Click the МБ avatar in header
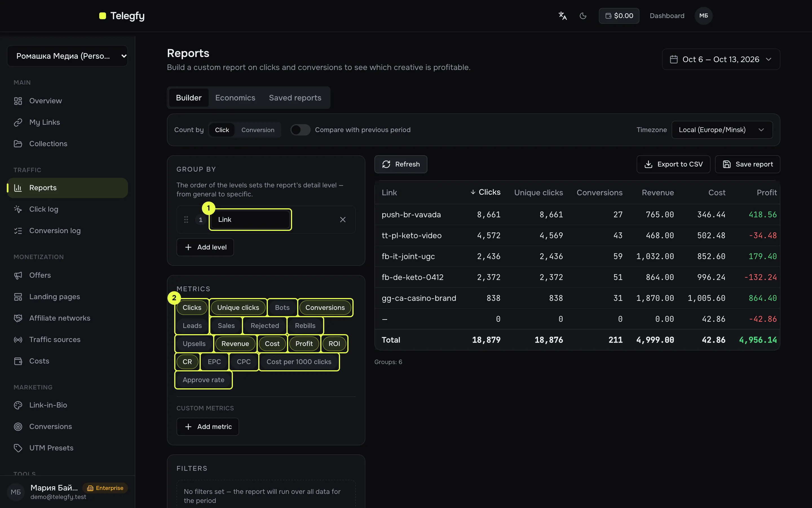 (703, 16)
